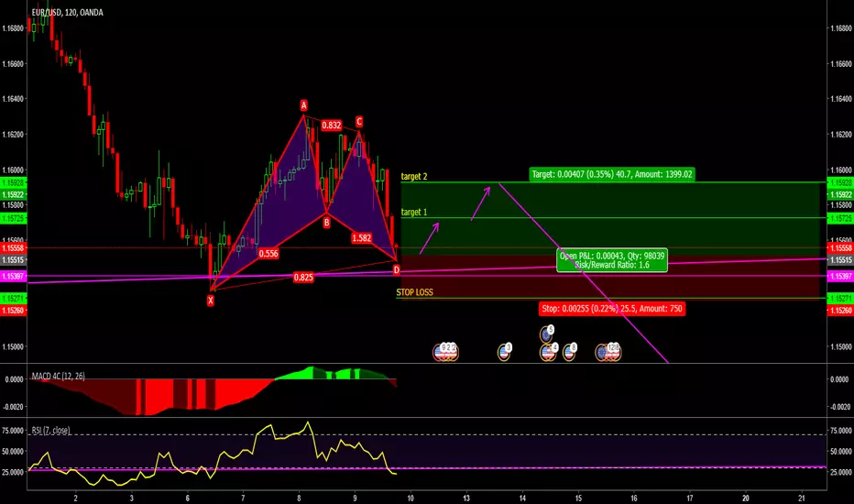Click the RSI (7, close) indicator title

point(50,431)
